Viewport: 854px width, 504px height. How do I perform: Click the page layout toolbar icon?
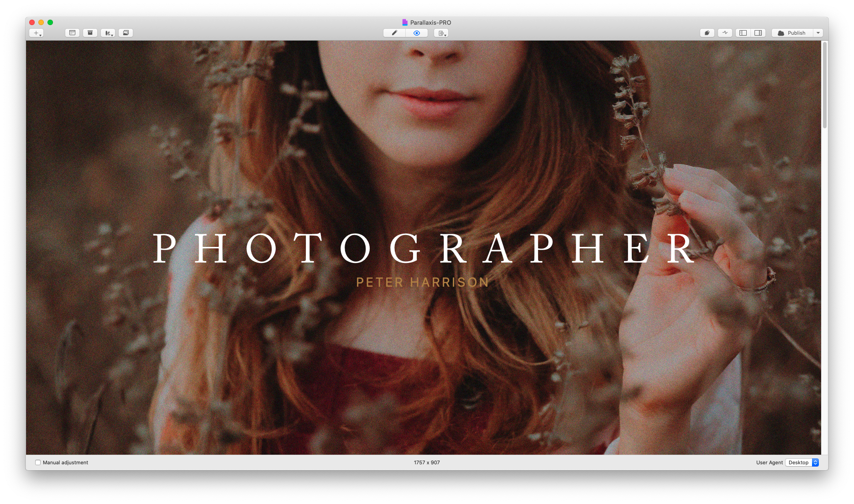(72, 33)
